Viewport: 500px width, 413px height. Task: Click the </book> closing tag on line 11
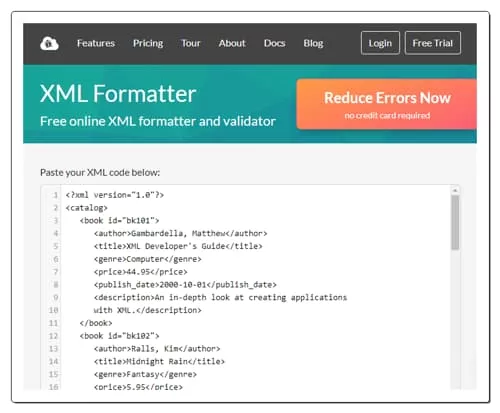(x=96, y=323)
